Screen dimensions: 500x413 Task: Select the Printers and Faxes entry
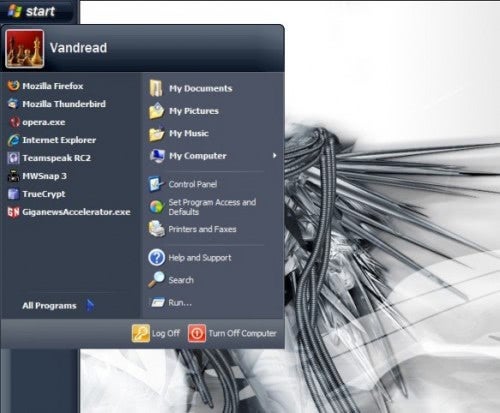tap(202, 229)
